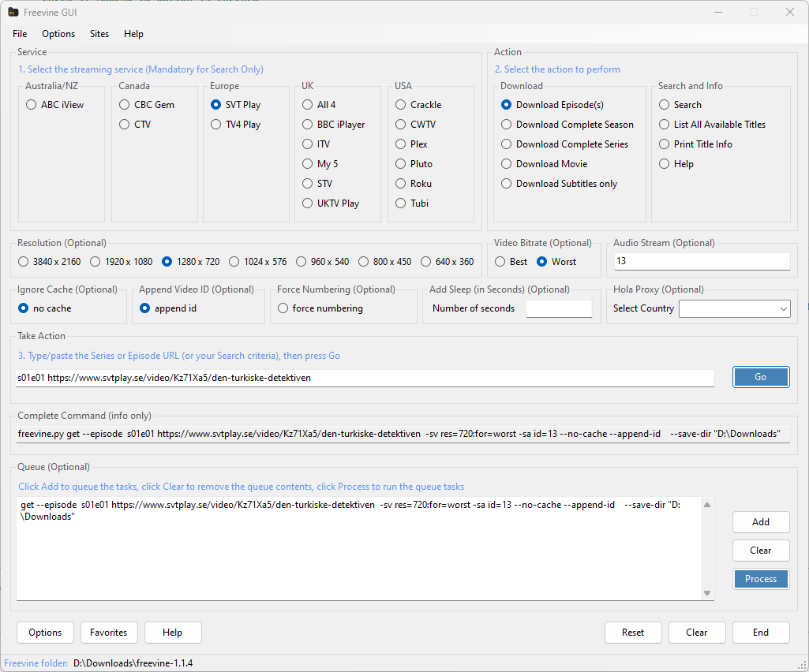
Task: Run queue with the Process button
Action: pos(760,579)
